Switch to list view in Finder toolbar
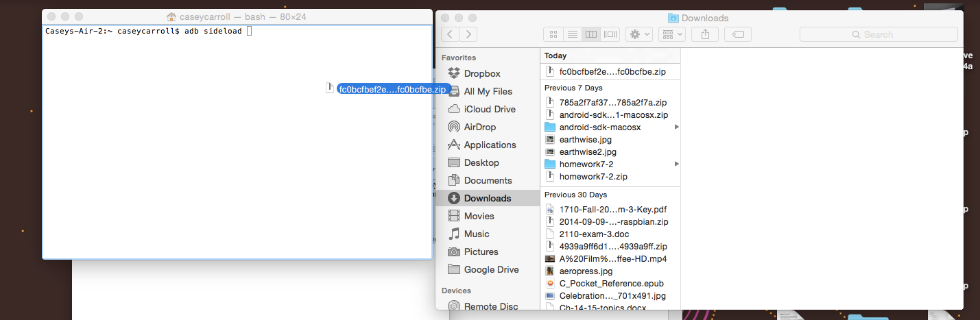Image resolution: width=980 pixels, height=320 pixels. coord(573,34)
